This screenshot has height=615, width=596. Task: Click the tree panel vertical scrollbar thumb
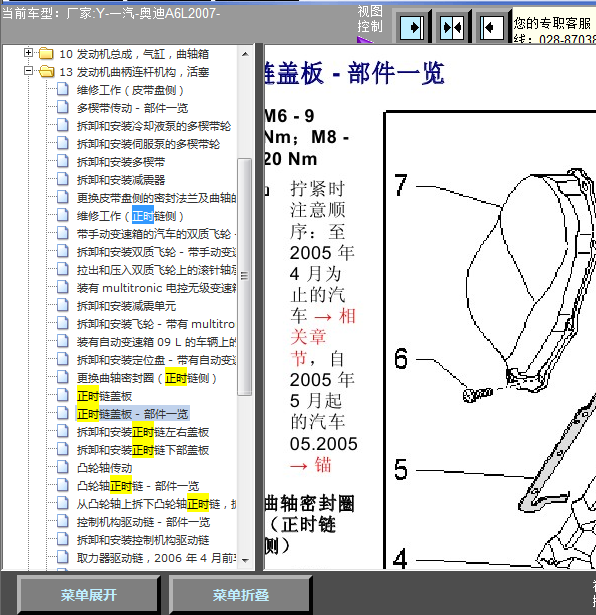[245, 277]
